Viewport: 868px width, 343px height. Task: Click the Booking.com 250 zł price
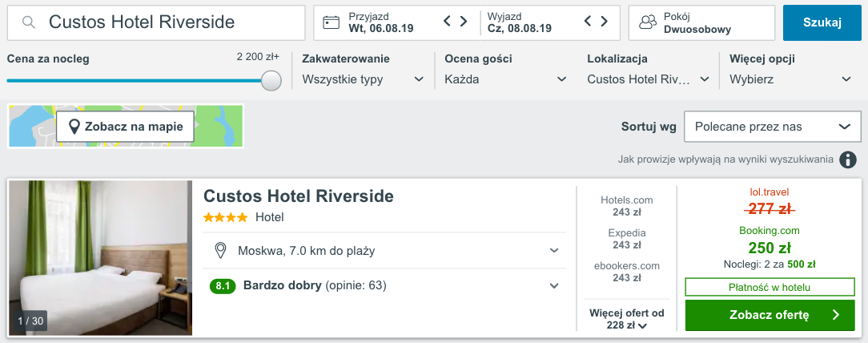coord(770,247)
